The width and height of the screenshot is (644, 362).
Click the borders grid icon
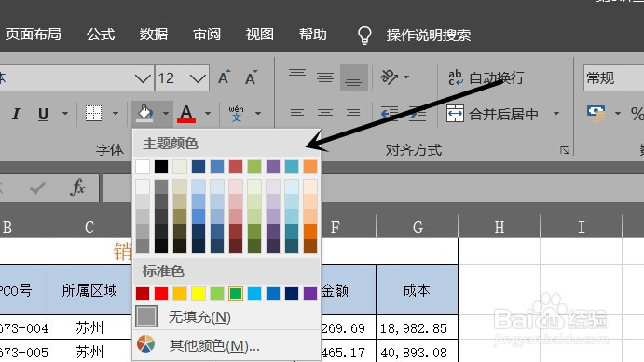(93, 113)
